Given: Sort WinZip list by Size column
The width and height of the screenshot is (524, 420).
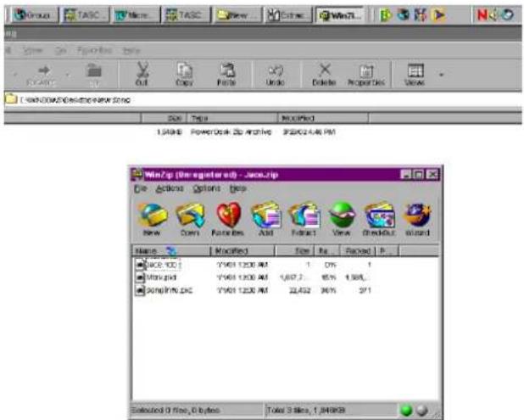Looking at the screenshot, I should 295,251.
